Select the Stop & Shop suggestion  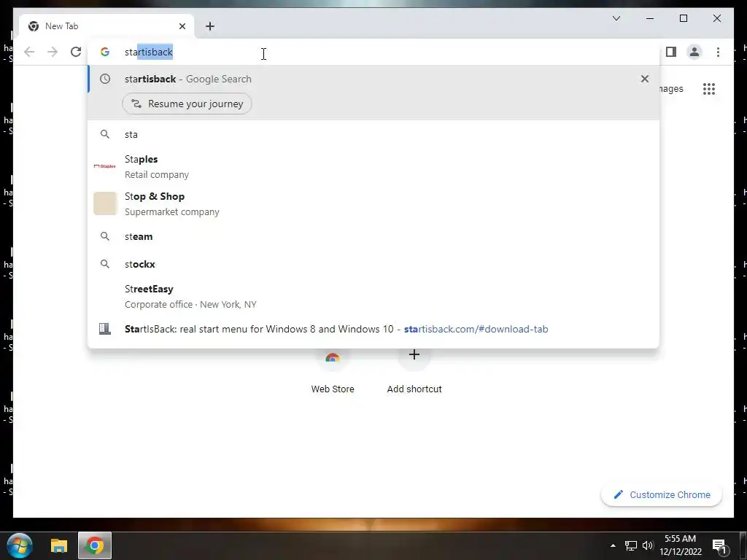pos(373,203)
